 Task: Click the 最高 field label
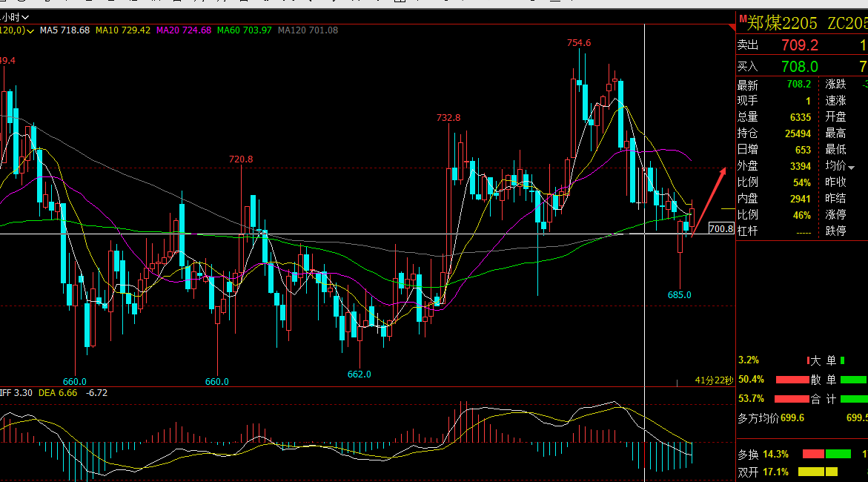coord(836,133)
